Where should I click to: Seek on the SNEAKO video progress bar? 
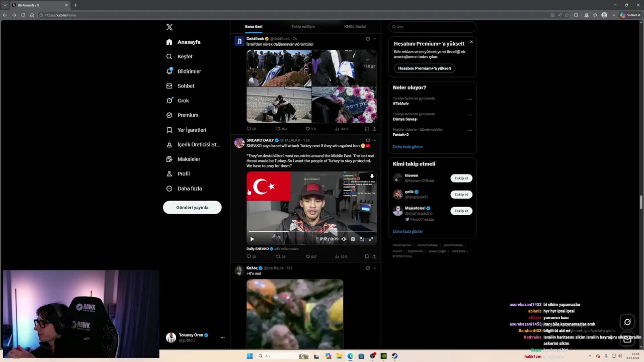[x=311, y=232]
